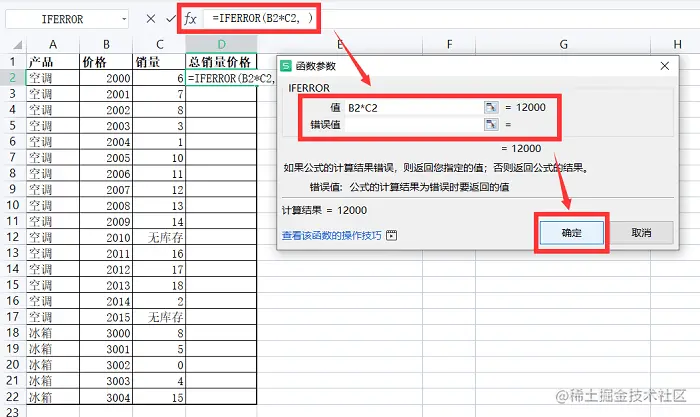The height and width of the screenshot is (417, 700).
Task: Click 无库存 cell in row 17
Action: [x=159, y=317]
